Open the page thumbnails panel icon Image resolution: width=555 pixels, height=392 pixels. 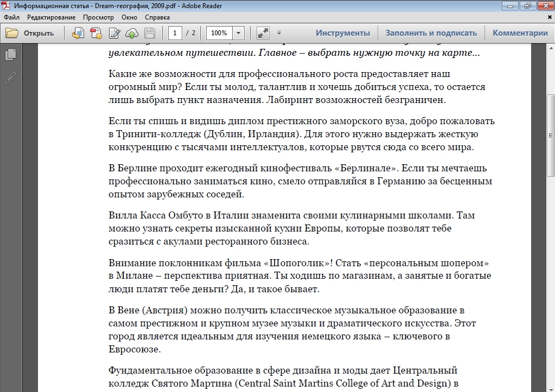pos(11,54)
